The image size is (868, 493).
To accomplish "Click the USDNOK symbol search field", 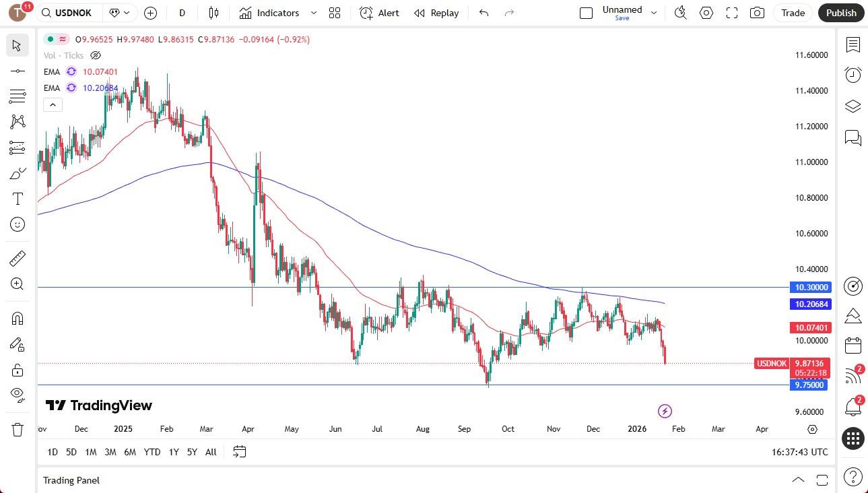I will click(x=71, y=13).
